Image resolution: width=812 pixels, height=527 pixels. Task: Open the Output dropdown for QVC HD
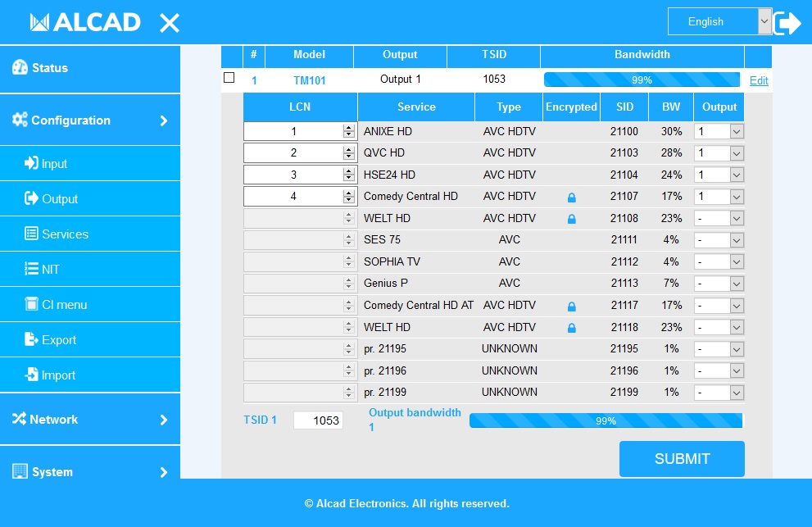pos(719,153)
